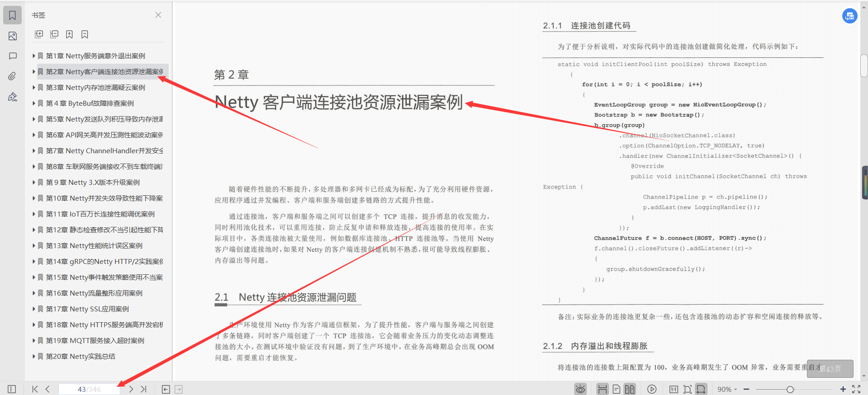Start slideshow playback
868x395 pixels.
(x=652, y=389)
